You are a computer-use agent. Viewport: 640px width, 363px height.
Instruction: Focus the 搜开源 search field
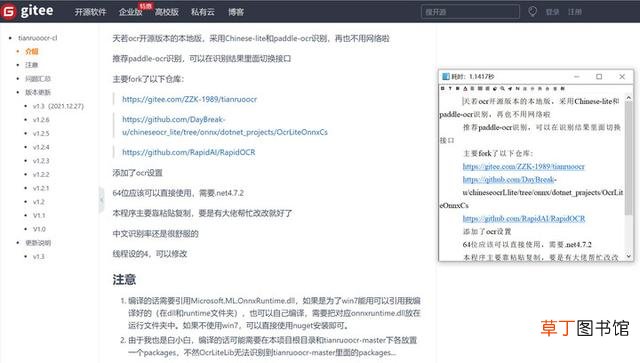[x=470, y=11]
